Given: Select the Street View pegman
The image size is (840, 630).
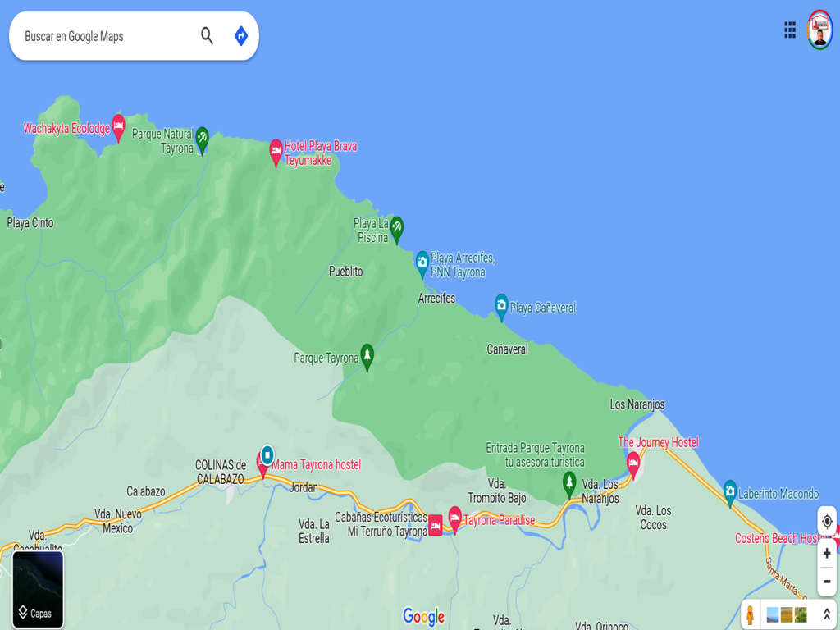Looking at the screenshot, I should [x=750, y=614].
